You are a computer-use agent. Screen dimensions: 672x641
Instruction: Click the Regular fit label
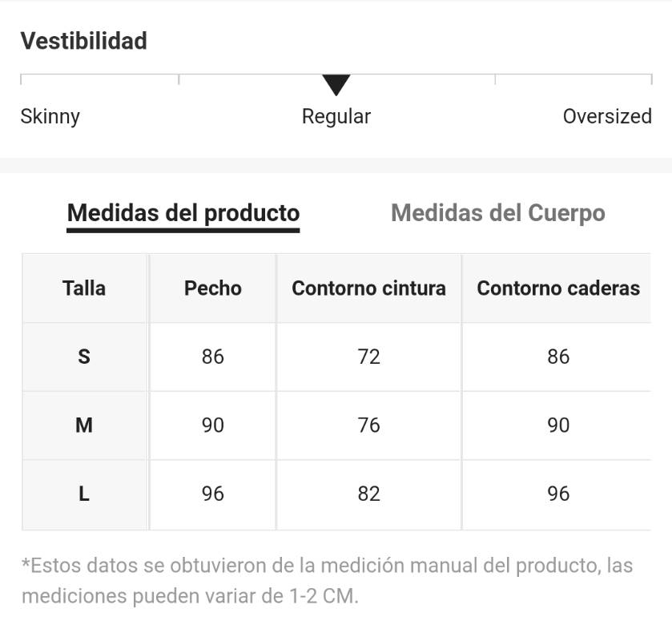[x=336, y=117]
